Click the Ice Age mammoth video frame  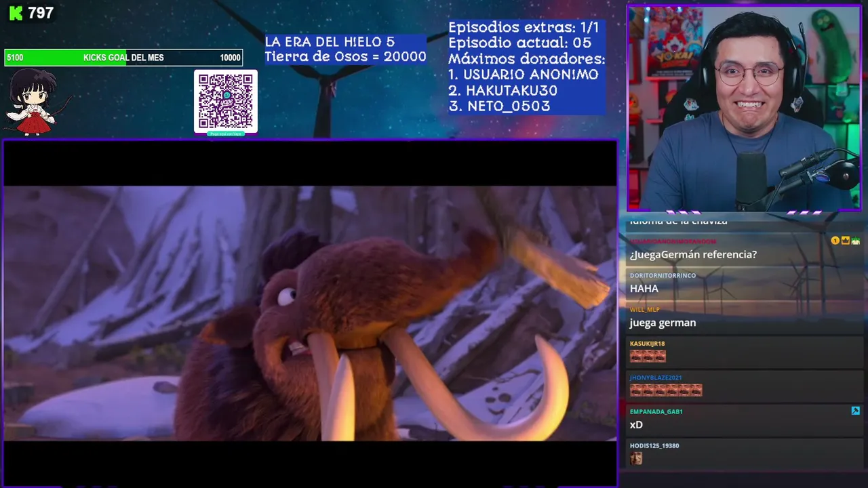[x=310, y=313]
